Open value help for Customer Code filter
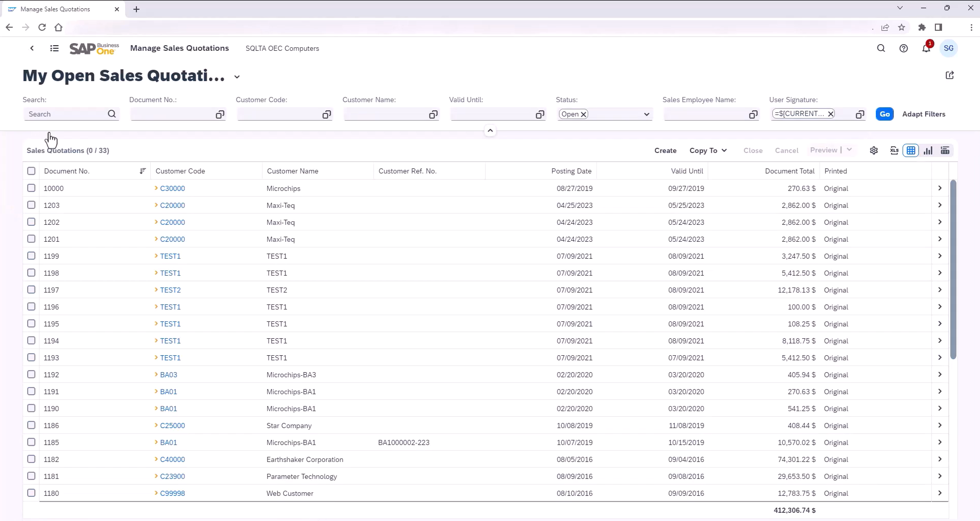This screenshot has width=980, height=521. [x=327, y=114]
